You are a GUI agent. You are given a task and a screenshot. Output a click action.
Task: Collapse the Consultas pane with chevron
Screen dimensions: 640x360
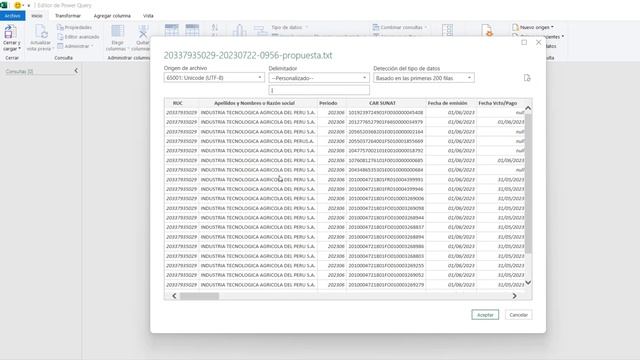(x=76, y=71)
